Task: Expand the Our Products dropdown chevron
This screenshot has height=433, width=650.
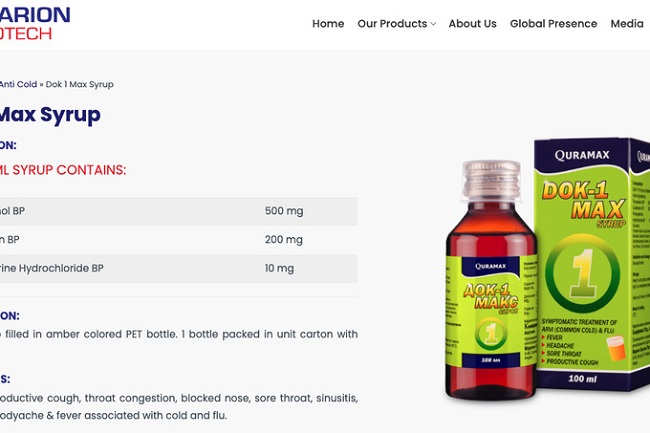Action: tap(433, 24)
